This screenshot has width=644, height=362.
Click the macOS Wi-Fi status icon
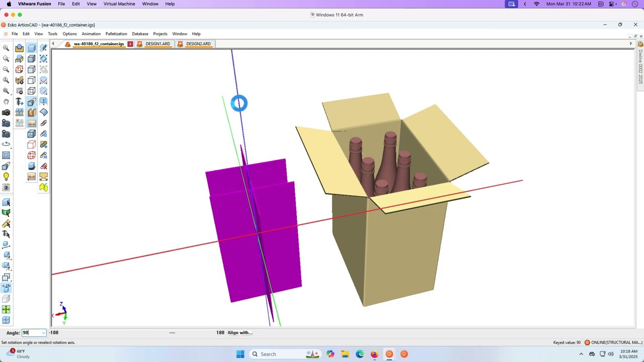point(536,4)
